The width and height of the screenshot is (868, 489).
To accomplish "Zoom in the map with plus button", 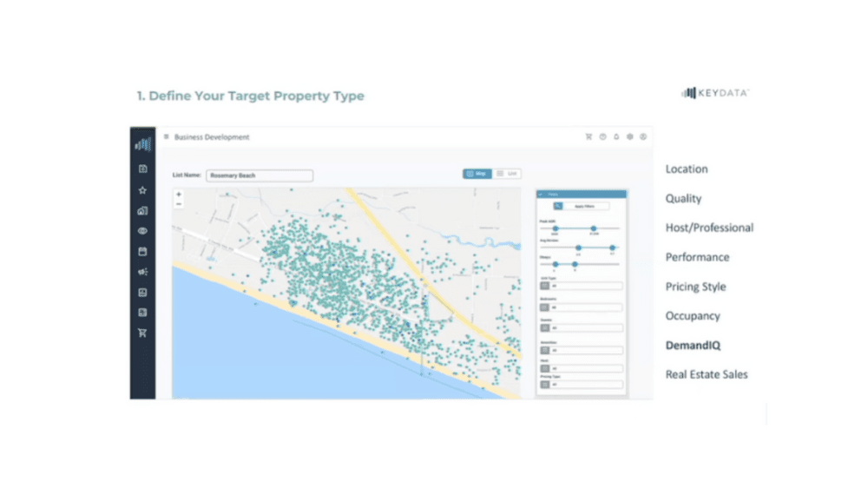I will click(179, 195).
